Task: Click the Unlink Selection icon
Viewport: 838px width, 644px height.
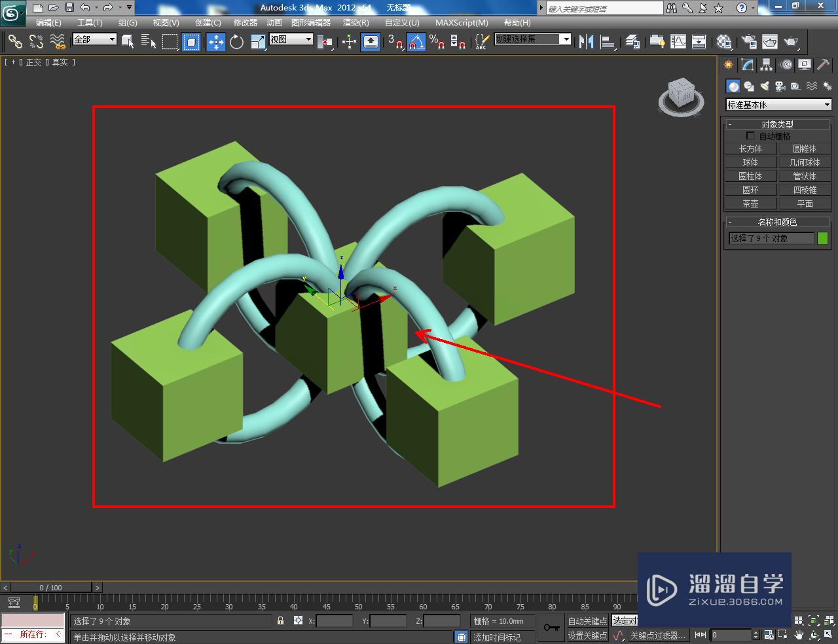Action: click(36, 42)
